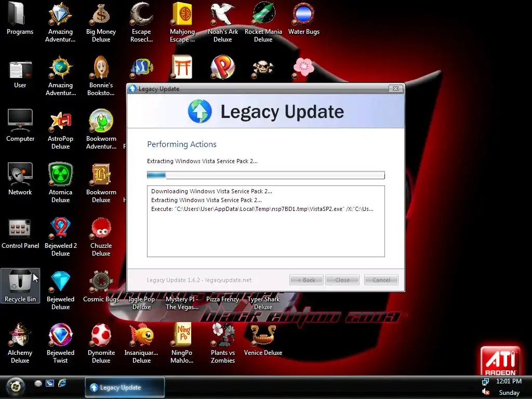Open Escape Rosecliff Island shortcut

[141, 22]
